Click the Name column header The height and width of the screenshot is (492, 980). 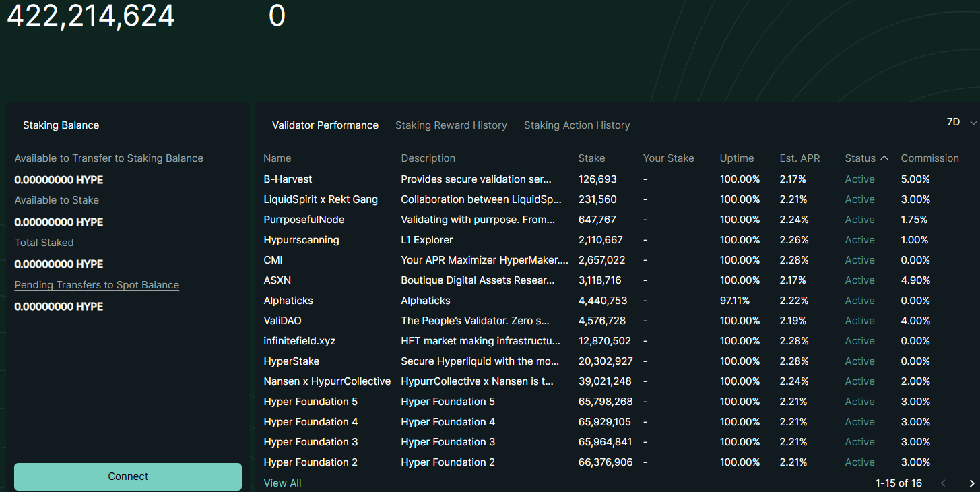(x=277, y=158)
